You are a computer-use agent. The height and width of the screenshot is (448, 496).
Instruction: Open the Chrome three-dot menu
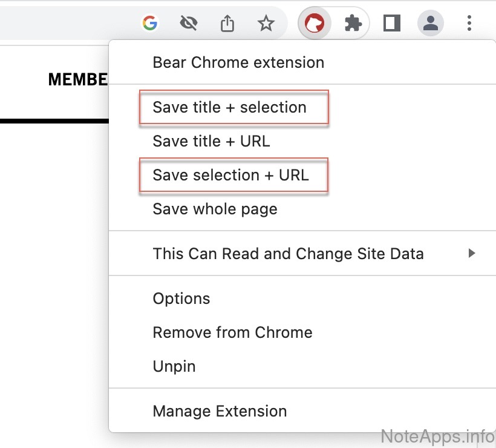469,24
